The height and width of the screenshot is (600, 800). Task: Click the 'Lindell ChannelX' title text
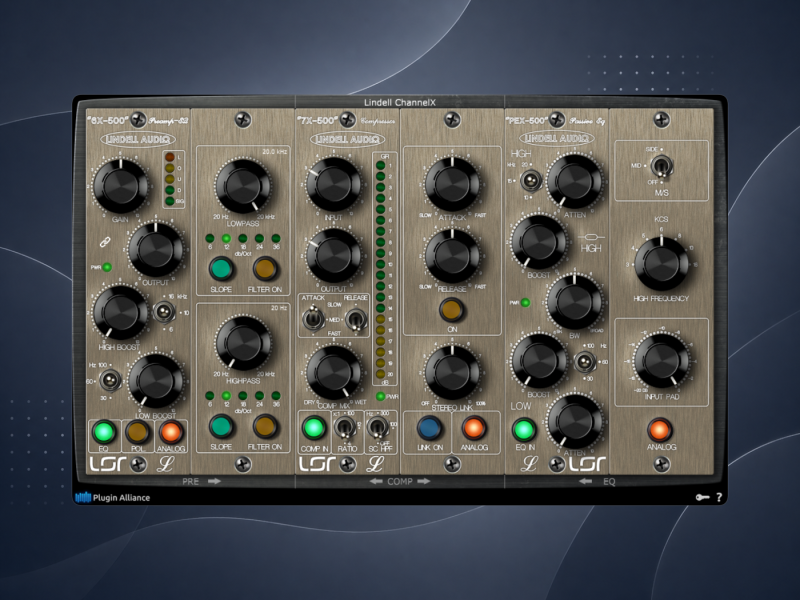[x=400, y=103]
